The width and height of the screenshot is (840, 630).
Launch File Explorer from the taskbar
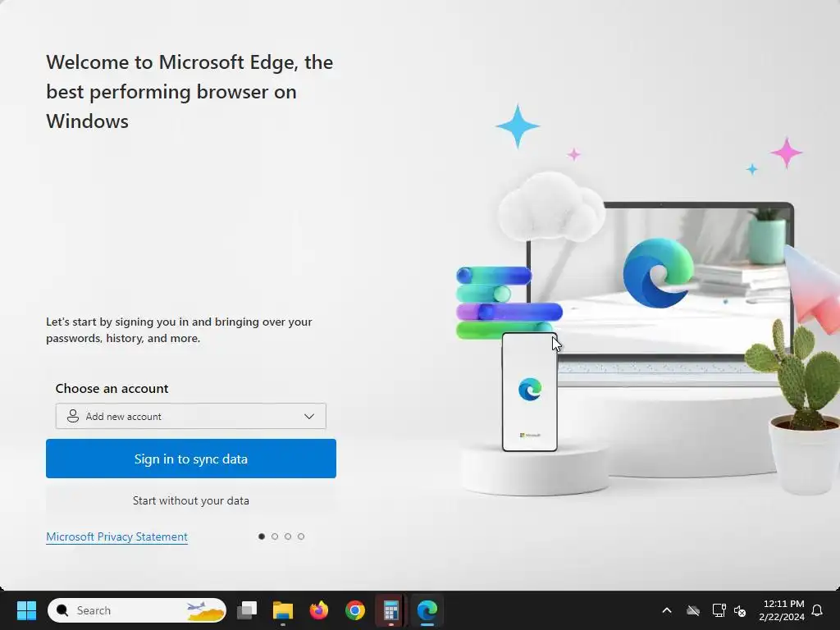click(283, 610)
